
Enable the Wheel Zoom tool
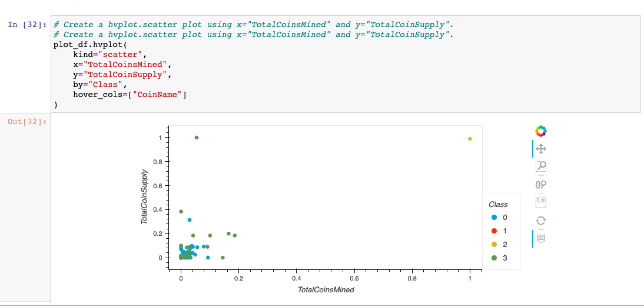click(x=541, y=184)
